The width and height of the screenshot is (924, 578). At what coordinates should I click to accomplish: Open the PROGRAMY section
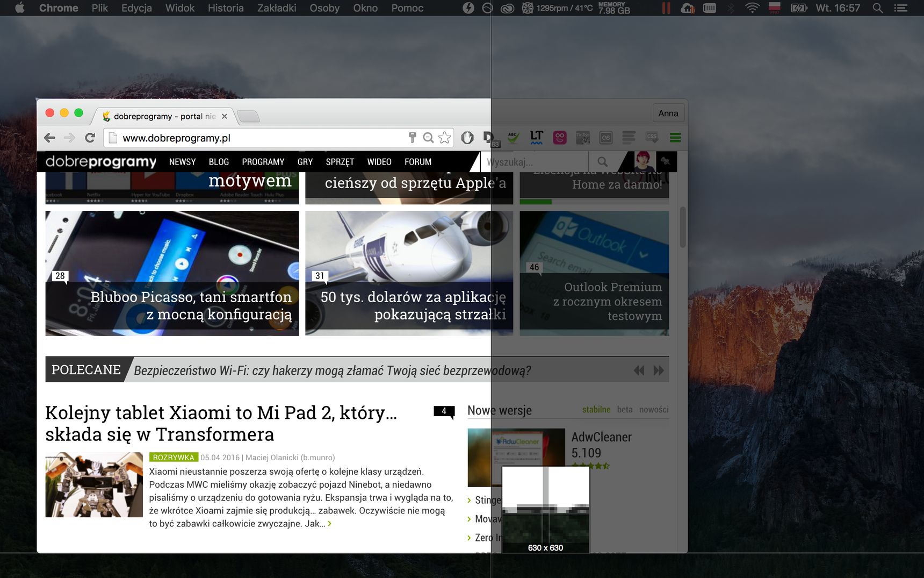(x=263, y=162)
